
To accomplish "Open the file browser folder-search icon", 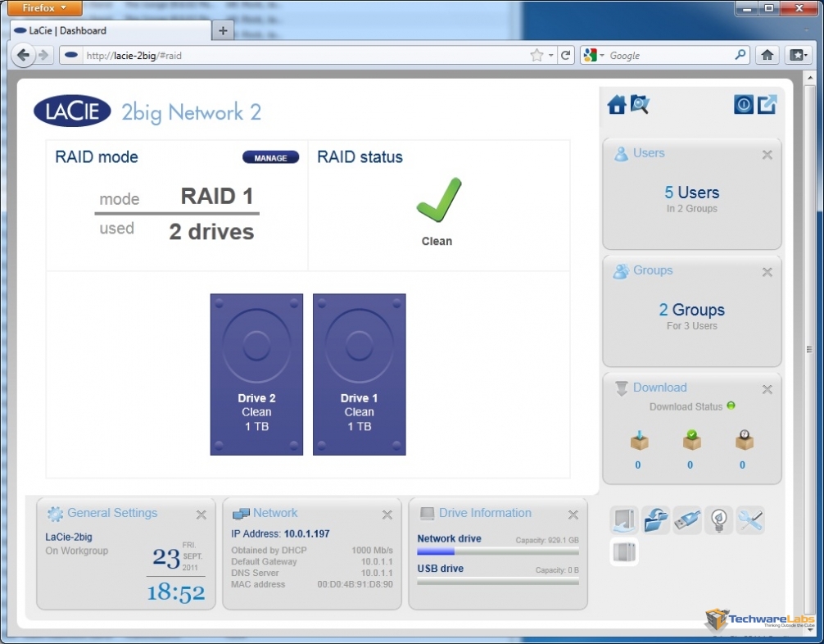I will pyautogui.click(x=640, y=105).
